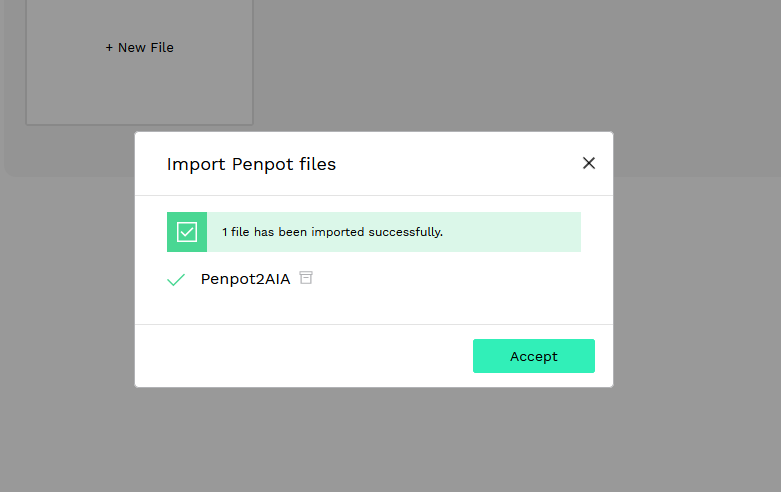The image size is (781, 492).
Task: Click the shared library icon beside Penpot2AIA
Action: [306, 277]
